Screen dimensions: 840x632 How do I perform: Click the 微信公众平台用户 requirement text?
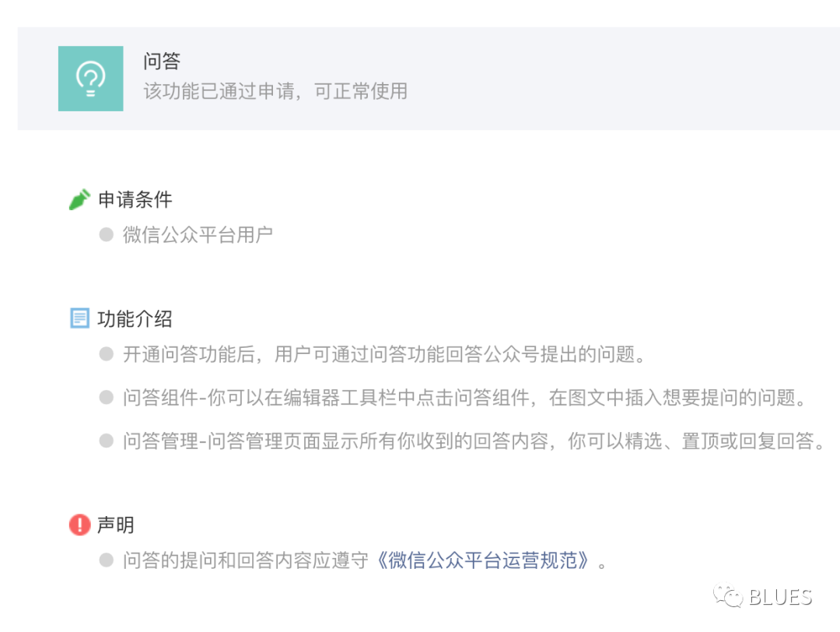coord(198,235)
